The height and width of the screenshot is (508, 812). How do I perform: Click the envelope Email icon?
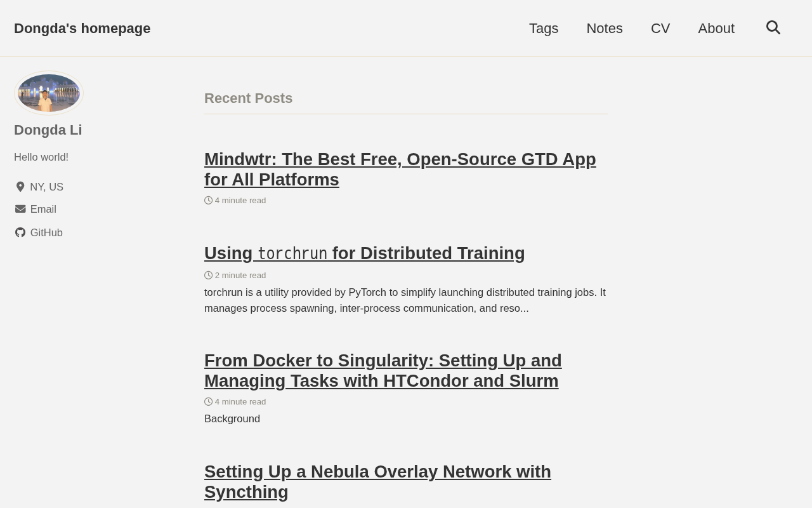pos(20,209)
